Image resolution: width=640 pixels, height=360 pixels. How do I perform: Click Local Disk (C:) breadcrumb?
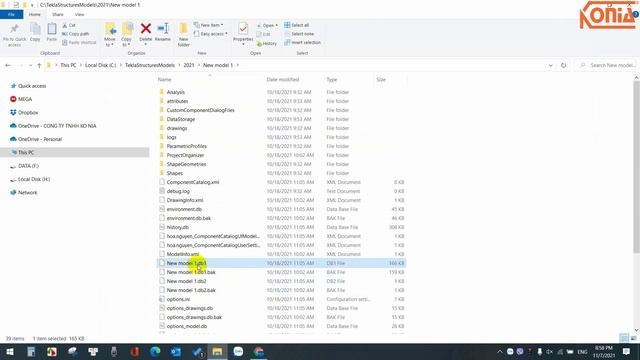(x=100, y=65)
